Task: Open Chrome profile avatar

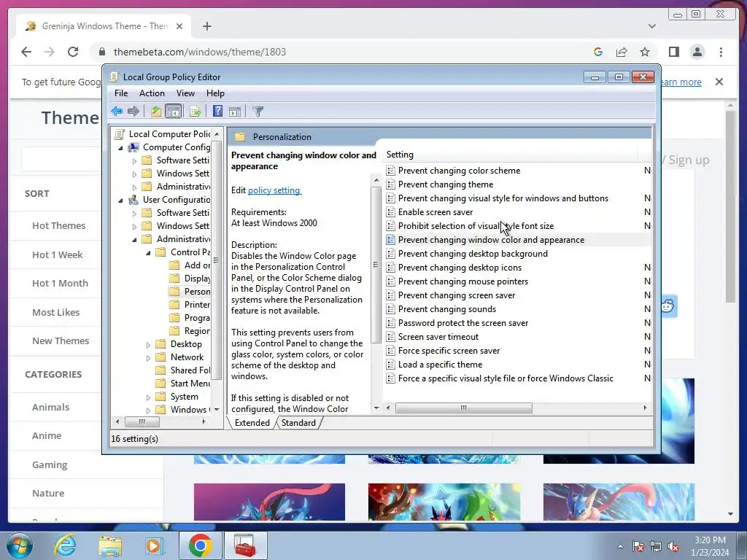Action: 697,52
